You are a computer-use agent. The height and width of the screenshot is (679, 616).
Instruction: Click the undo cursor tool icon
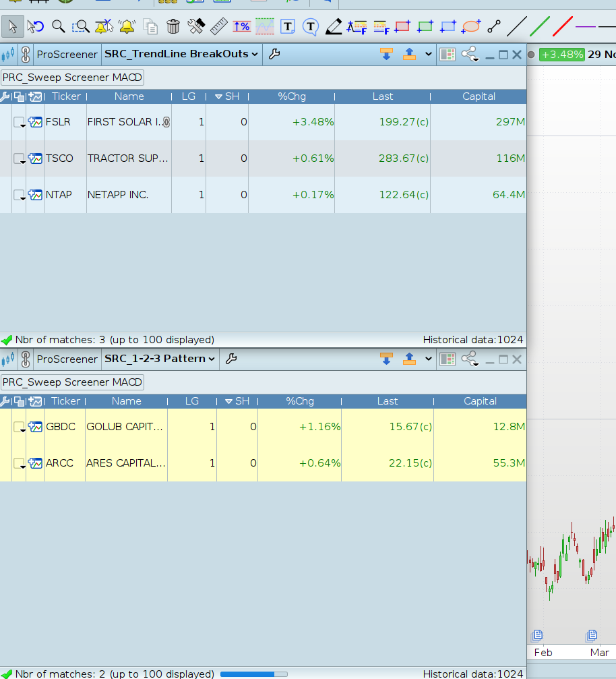[x=36, y=27]
